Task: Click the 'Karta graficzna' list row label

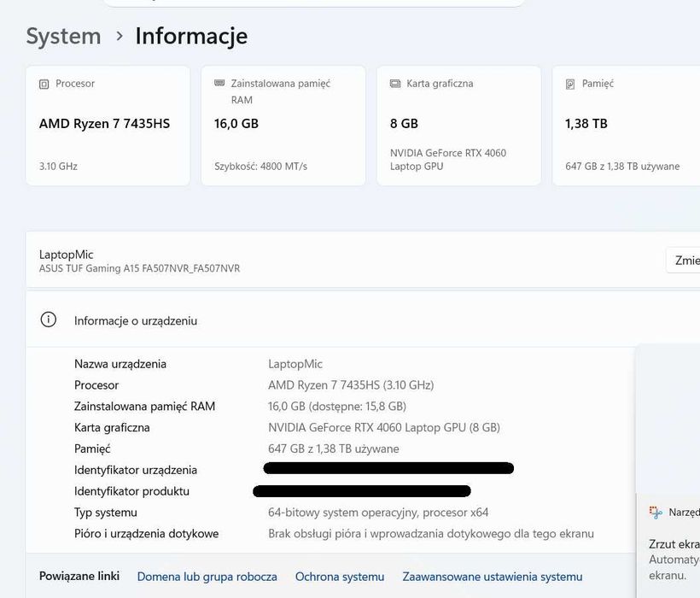Action: [112, 427]
